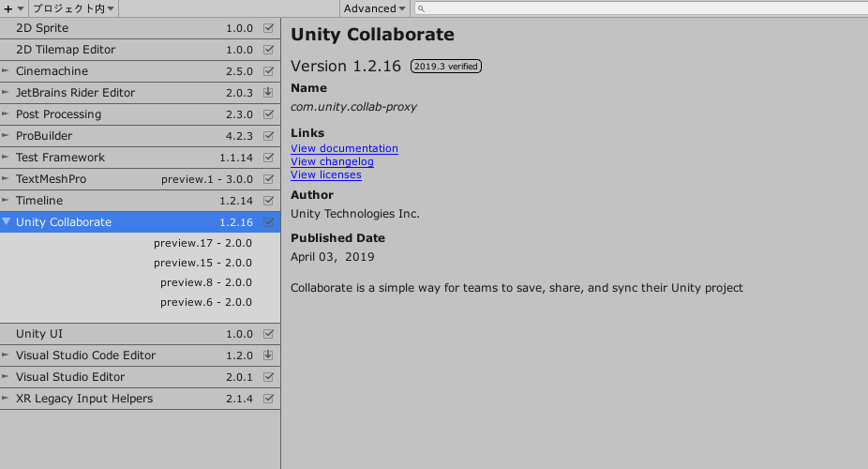Select the JetBrains Rider Editor package name
The image size is (868, 469).
click(75, 93)
